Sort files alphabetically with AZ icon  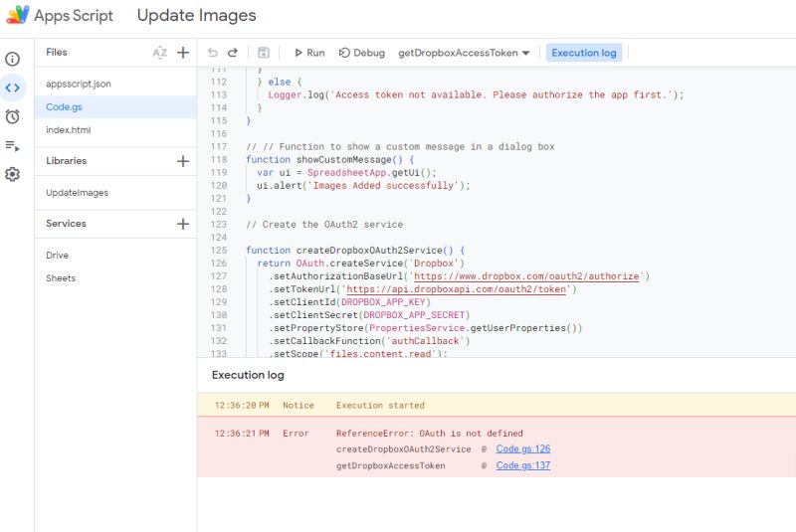tap(159, 53)
